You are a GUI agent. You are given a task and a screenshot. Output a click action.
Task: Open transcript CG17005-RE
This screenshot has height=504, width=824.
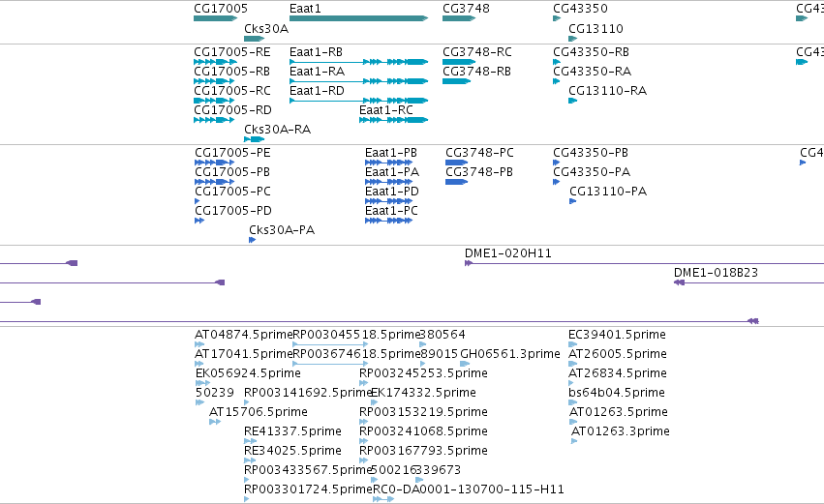pos(232,52)
